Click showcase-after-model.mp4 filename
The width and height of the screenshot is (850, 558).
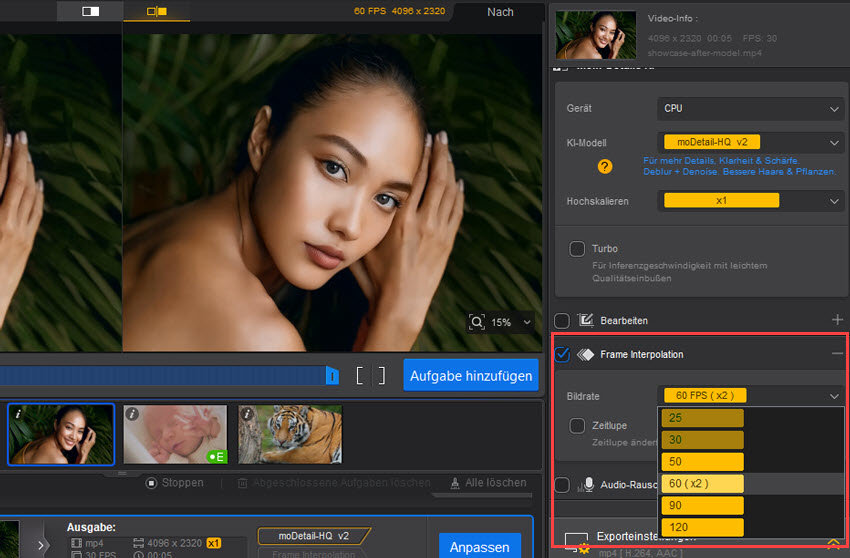(704, 53)
